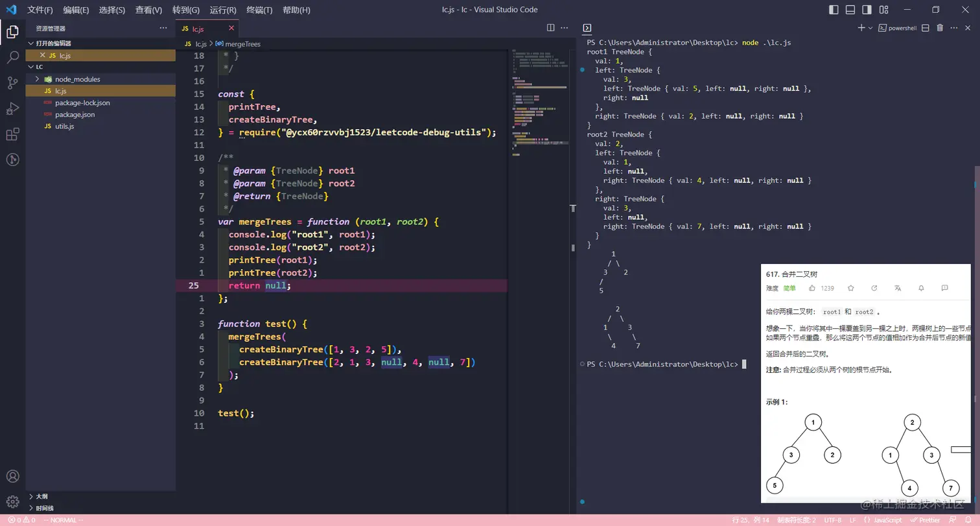Click Prettier in the status bar
Viewport: 980px width, 526px height.
tap(925, 520)
